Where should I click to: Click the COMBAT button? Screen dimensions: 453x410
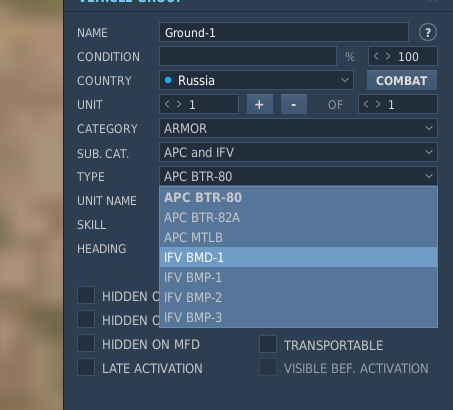click(x=402, y=80)
